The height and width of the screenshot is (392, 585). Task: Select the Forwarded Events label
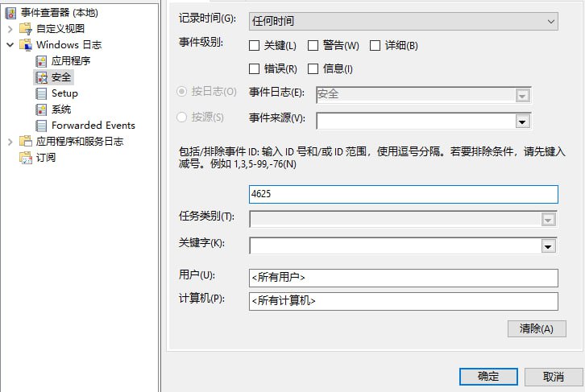point(93,126)
